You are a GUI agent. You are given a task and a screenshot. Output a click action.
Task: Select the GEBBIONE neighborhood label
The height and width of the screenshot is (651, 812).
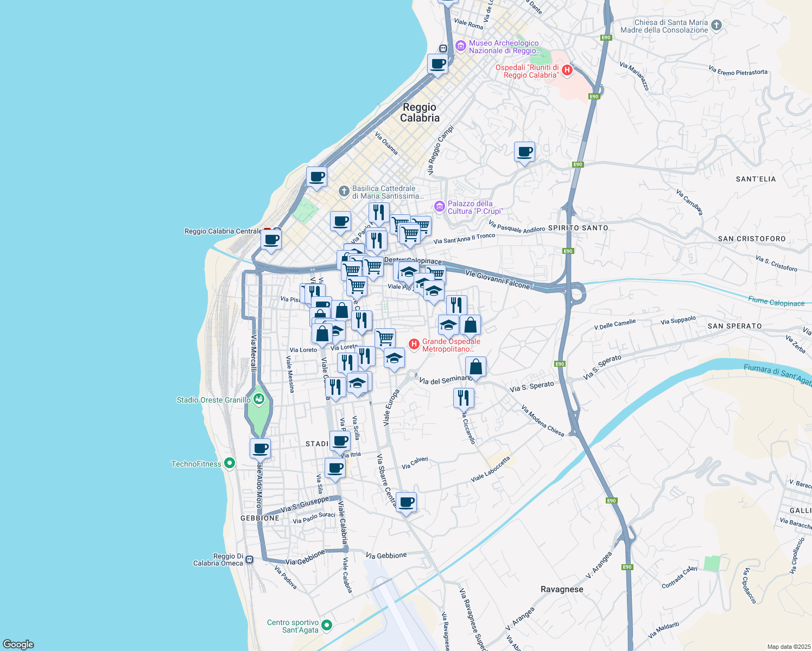pyautogui.click(x=260, y=518)
